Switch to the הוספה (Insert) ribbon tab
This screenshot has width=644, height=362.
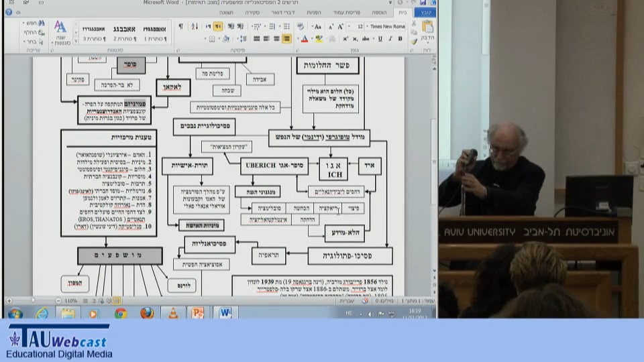click(380, 12)
